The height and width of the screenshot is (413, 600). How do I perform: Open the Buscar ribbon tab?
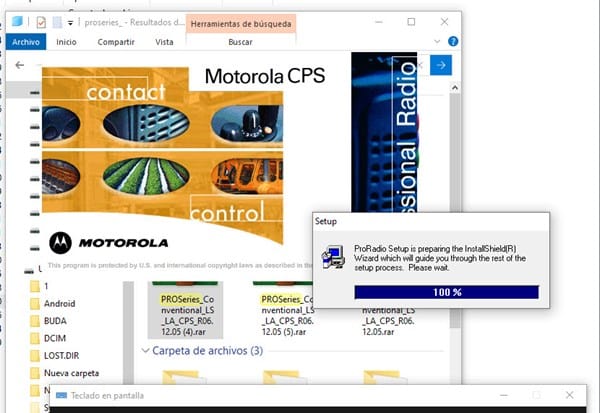click(240, 42)
